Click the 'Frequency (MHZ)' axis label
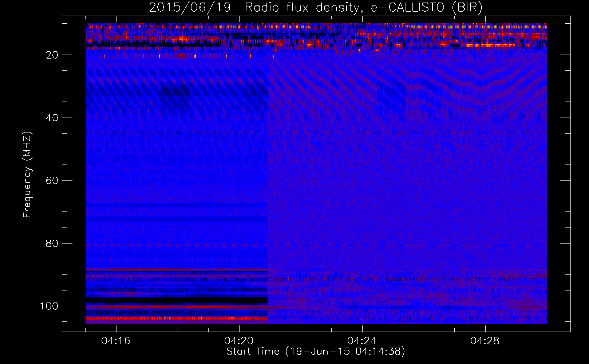589x364 pixels. [27, 174]
